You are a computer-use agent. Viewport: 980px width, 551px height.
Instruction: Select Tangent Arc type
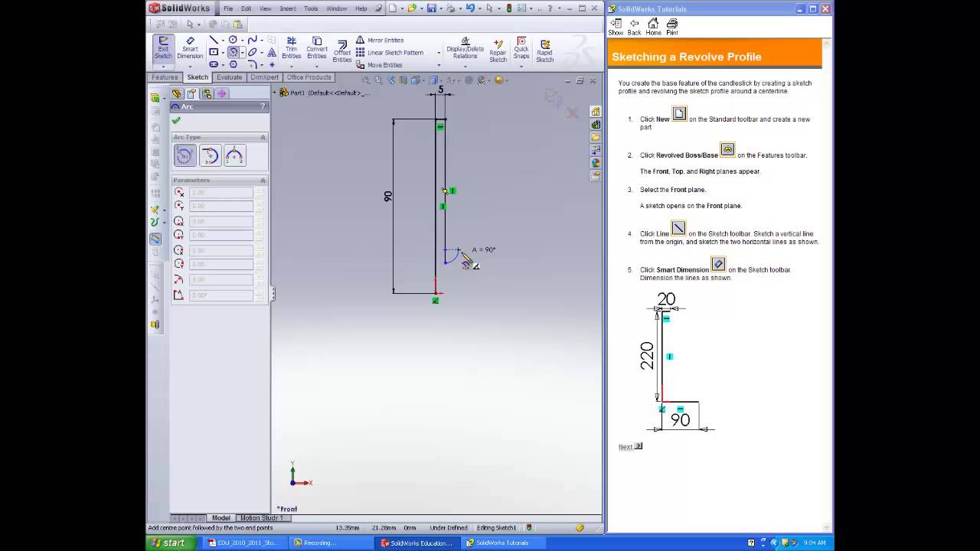coord(210,155)
